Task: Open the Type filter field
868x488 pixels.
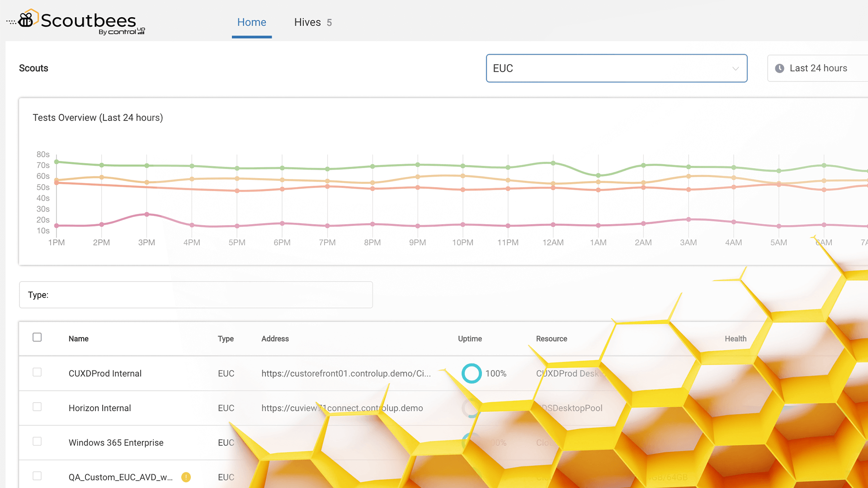Action: [196, 295]
